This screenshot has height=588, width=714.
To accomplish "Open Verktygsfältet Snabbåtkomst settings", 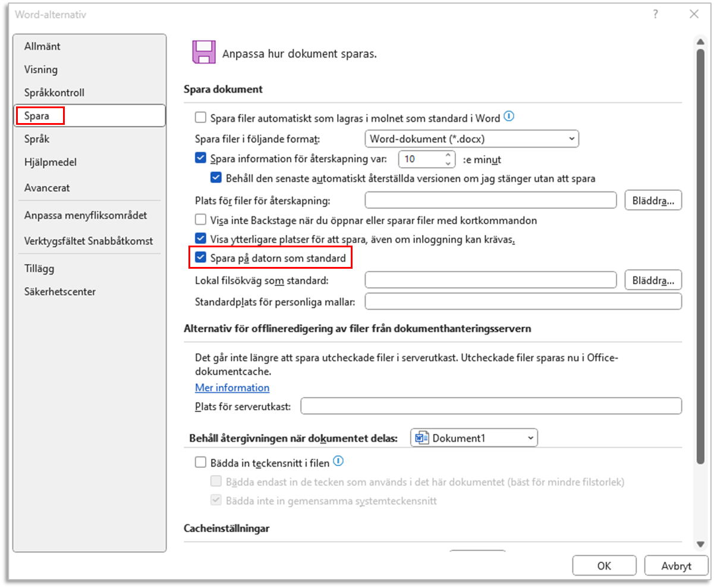I will coord(89,241).
